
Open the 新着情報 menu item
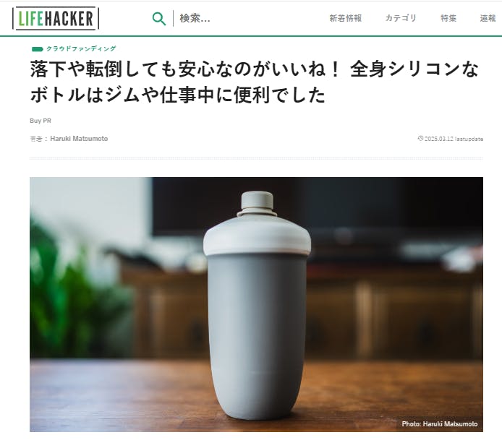(346, 18)
